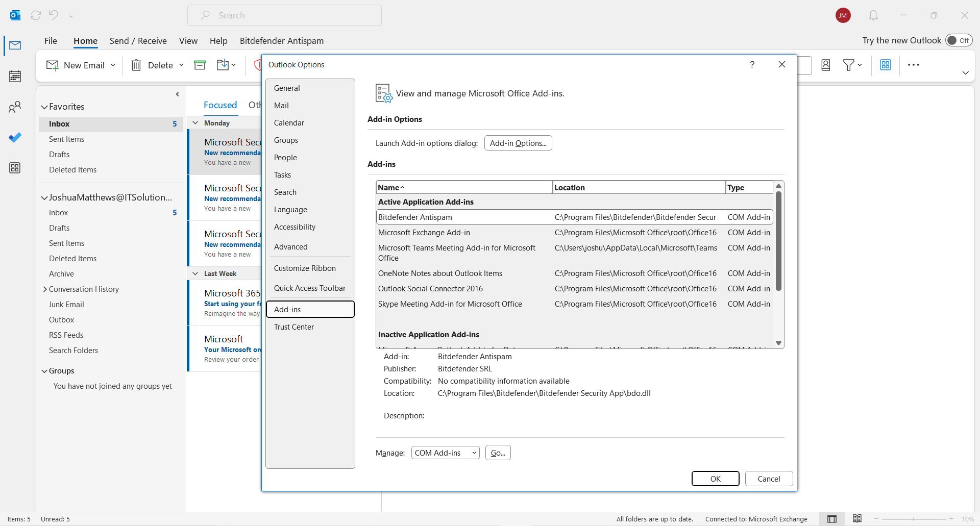Click the zoom slider in status bar
The height and width of the screenshot is (526, 980).
(x=914, y=519)
